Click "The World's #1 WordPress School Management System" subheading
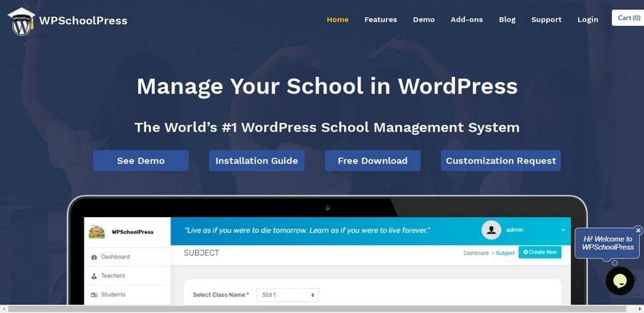Screen dimensions: 644x313 tap(327, 128)
